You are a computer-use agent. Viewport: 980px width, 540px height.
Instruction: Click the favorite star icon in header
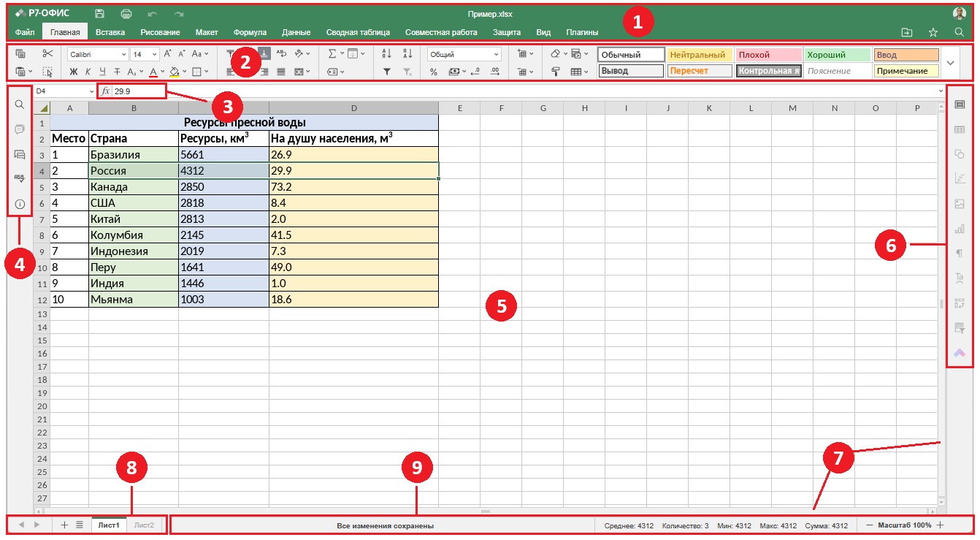point(933,32)
